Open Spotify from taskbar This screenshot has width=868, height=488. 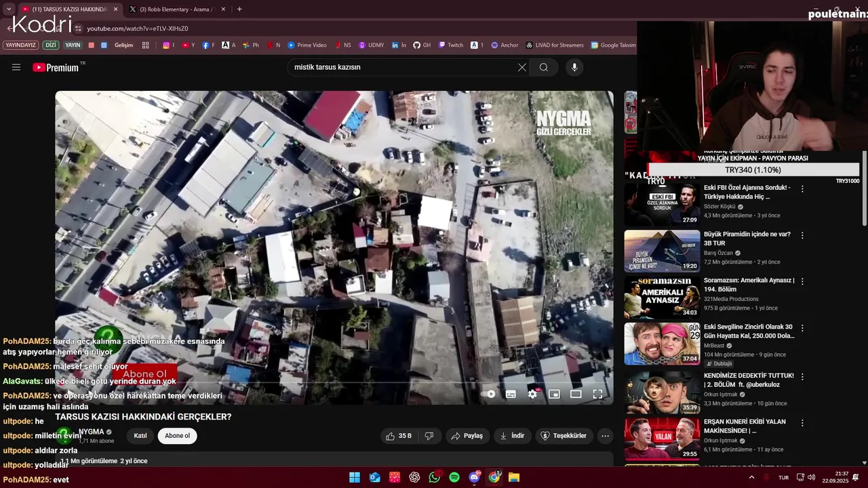(454, 477)
